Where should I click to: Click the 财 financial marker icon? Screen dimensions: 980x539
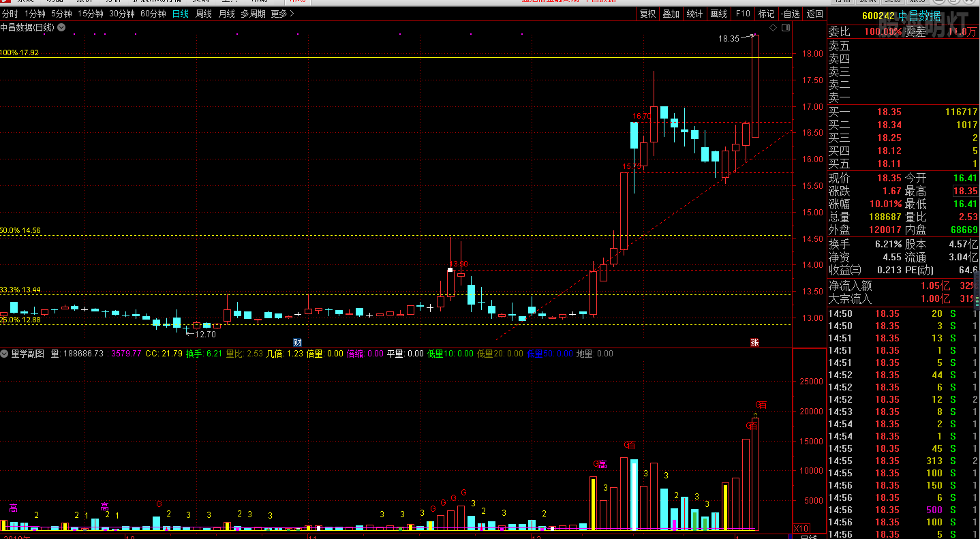tap(296, 342)
